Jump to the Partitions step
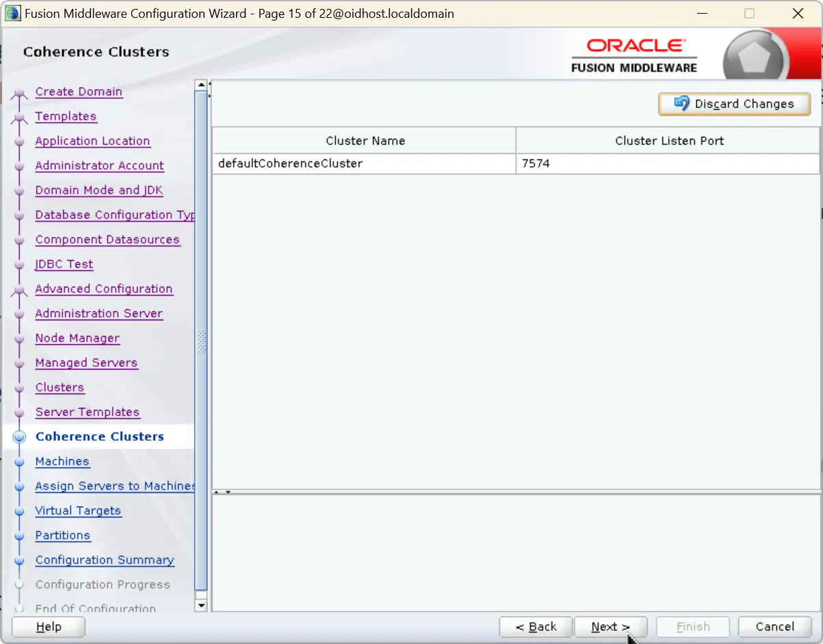The height and width of the screenshot is (644, 823). tap(63, 535)
